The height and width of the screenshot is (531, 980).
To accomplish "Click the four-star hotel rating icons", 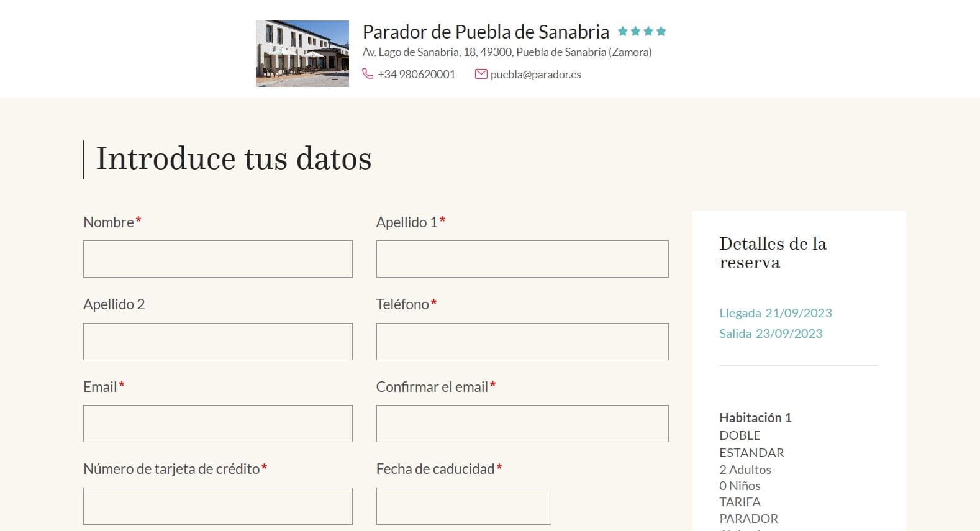I will tap(642, 31).
